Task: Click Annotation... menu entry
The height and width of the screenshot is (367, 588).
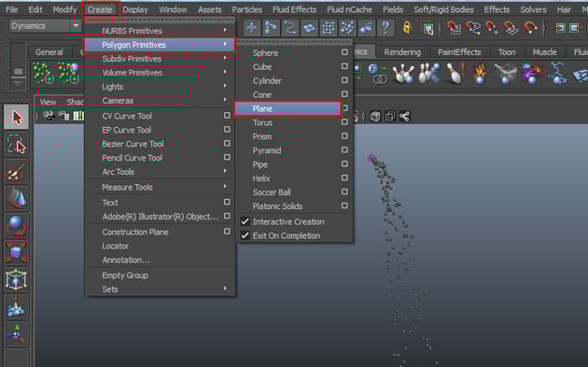Action: coord(126,260)
